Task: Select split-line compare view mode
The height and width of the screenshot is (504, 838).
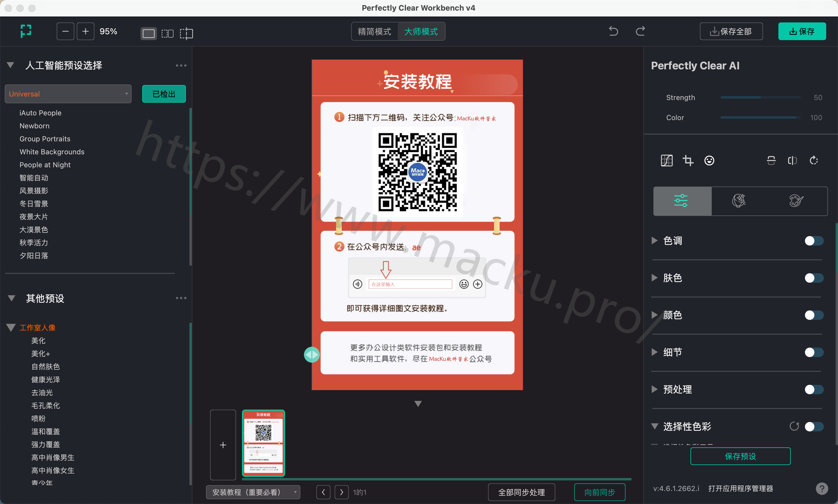Action: point(186,33)
